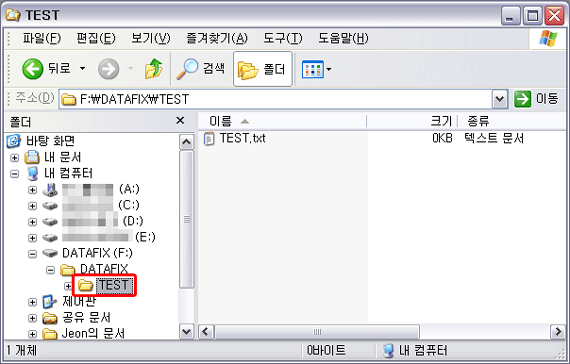Screen dimensions: 570x364
Task: Go up one folder level icon
Action: tap(154, 68)
